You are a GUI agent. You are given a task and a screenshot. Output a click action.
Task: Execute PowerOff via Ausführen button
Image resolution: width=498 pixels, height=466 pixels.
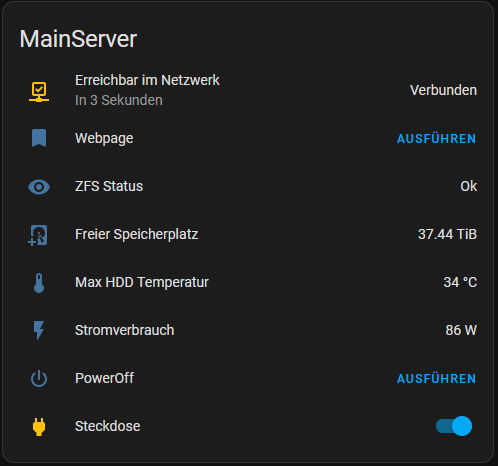(436, 379)
